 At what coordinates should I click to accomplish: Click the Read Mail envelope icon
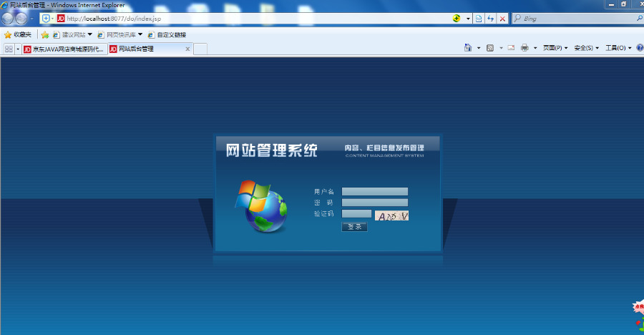tap(512, 48)
